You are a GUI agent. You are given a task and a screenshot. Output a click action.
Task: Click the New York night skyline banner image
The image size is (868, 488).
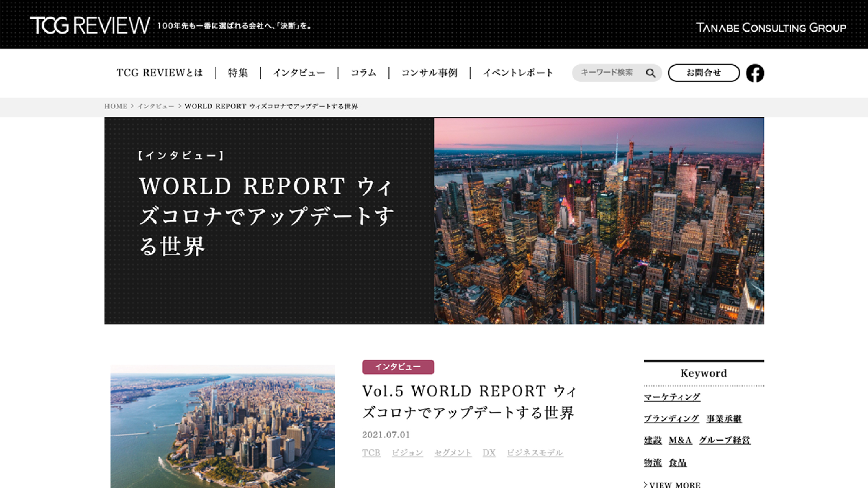click(599, 221)
